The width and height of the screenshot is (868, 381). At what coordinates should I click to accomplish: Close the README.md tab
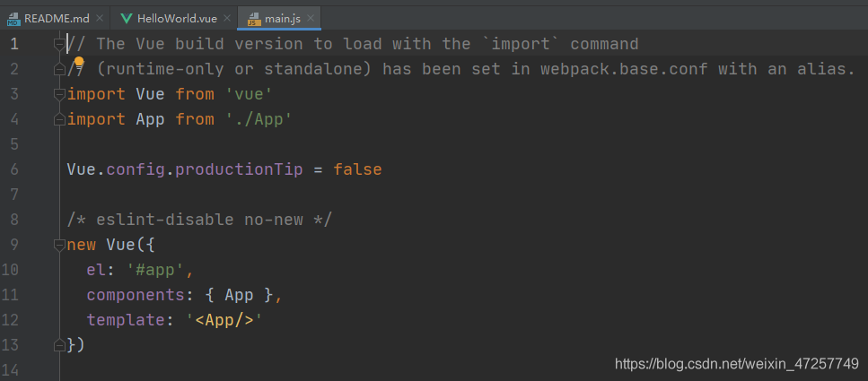(100, 18)
